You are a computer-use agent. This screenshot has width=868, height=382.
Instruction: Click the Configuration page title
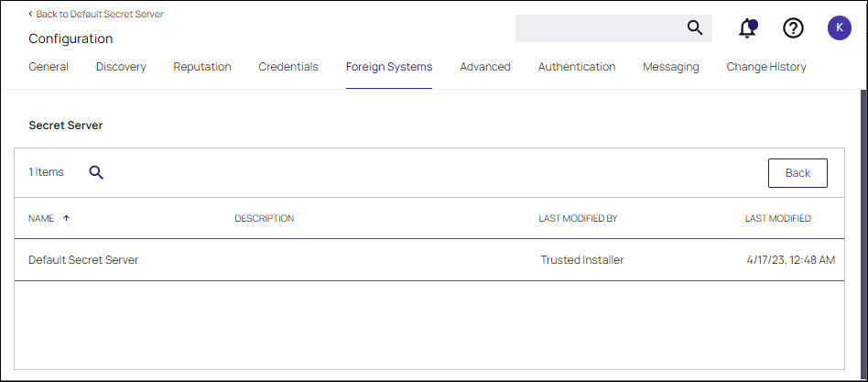[71, 38]
